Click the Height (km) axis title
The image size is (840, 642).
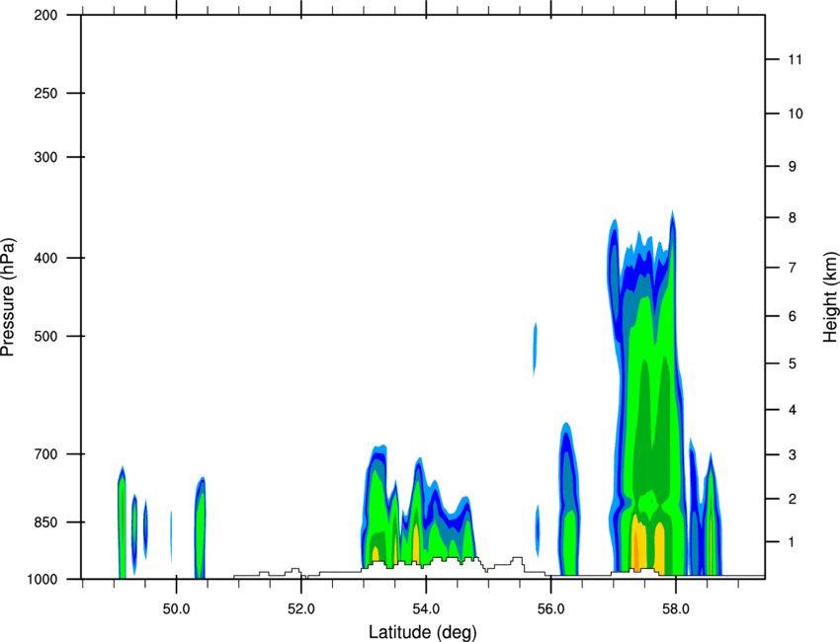pos(830,297)
